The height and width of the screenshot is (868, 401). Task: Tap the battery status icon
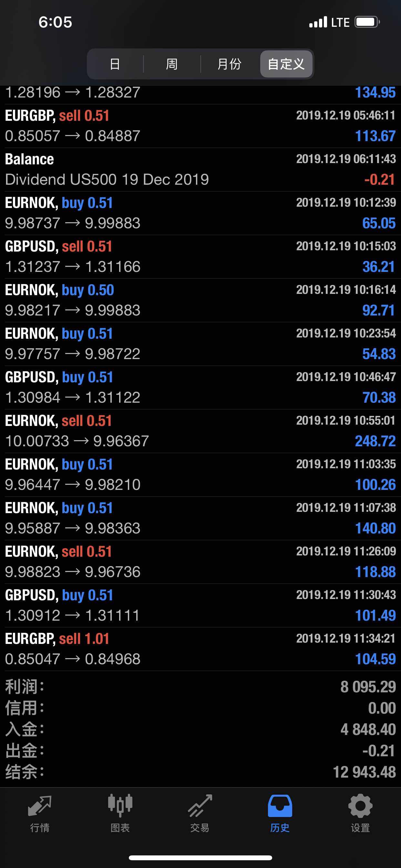(x=367, y=22)
